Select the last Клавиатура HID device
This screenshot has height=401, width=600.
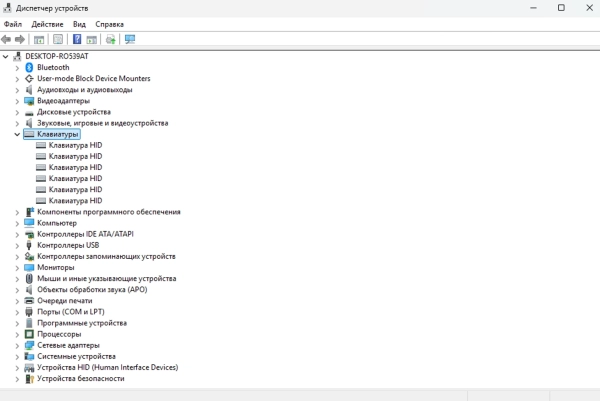75,201
